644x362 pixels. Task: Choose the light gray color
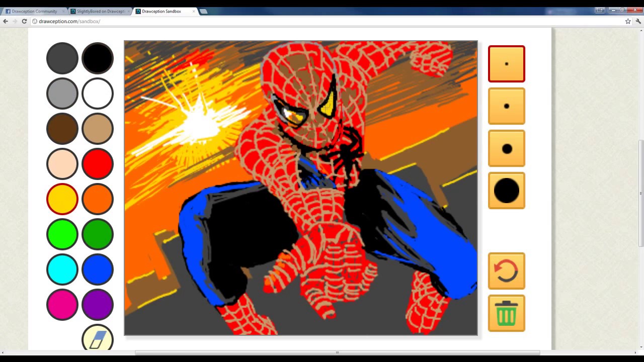coord(62,94)
